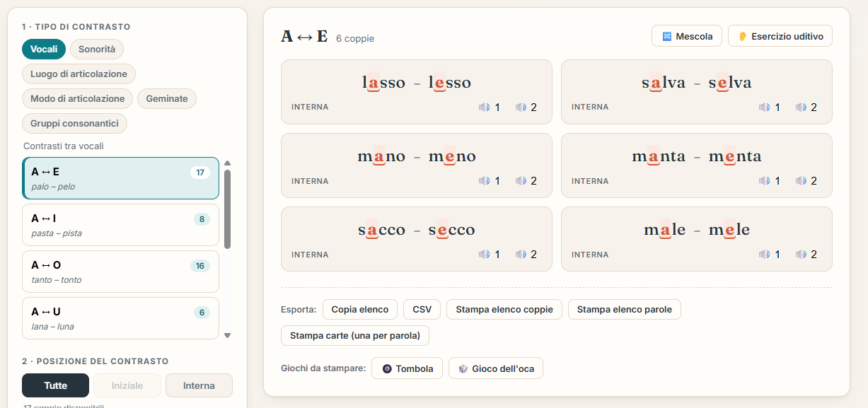Click the contrast list scroll-down arrow
This screenshot has width=868, height=408.
(x=227, y=335)
